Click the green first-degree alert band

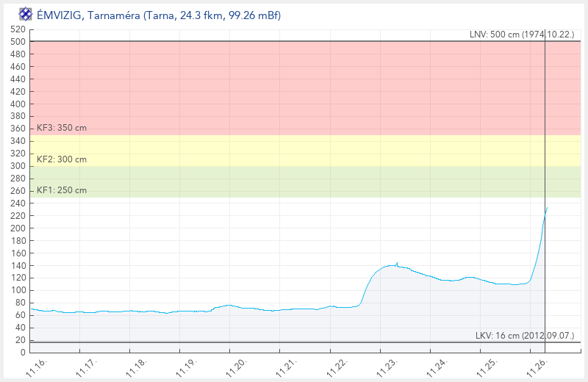[294, 181]
